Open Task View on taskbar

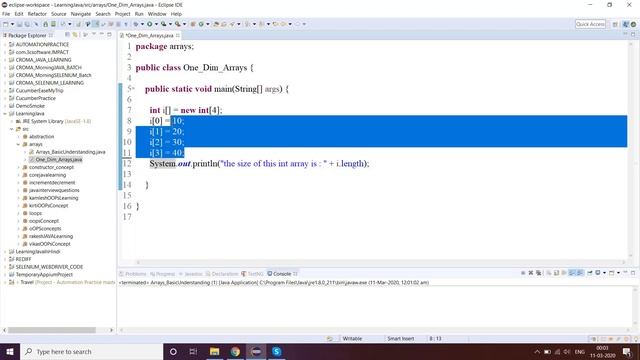(193, 351)
